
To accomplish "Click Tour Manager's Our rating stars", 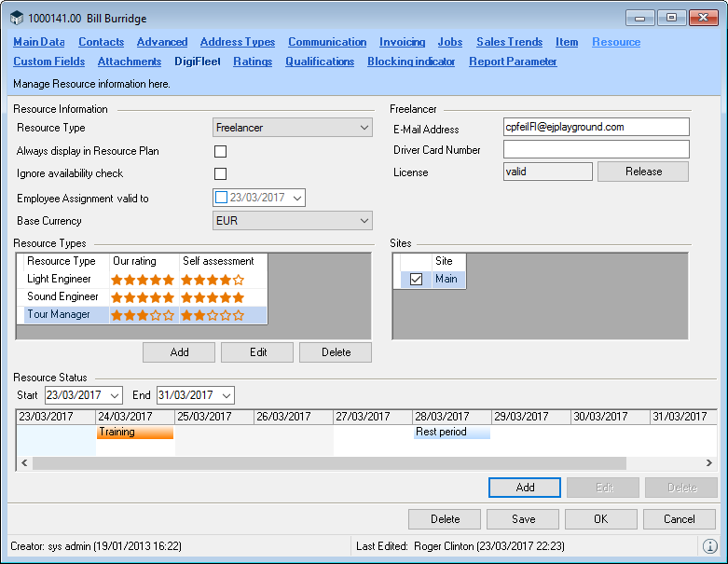I will [x=143, y=315].
